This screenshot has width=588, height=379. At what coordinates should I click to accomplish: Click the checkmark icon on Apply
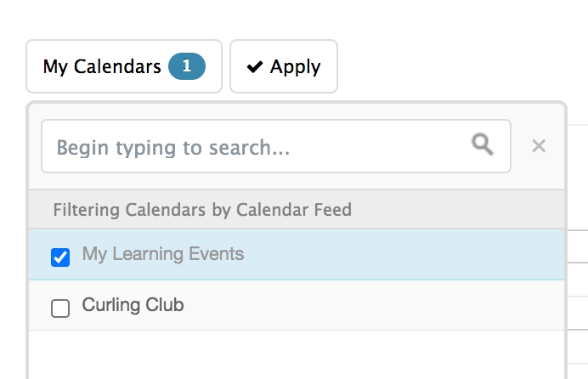tap(254, 67)
